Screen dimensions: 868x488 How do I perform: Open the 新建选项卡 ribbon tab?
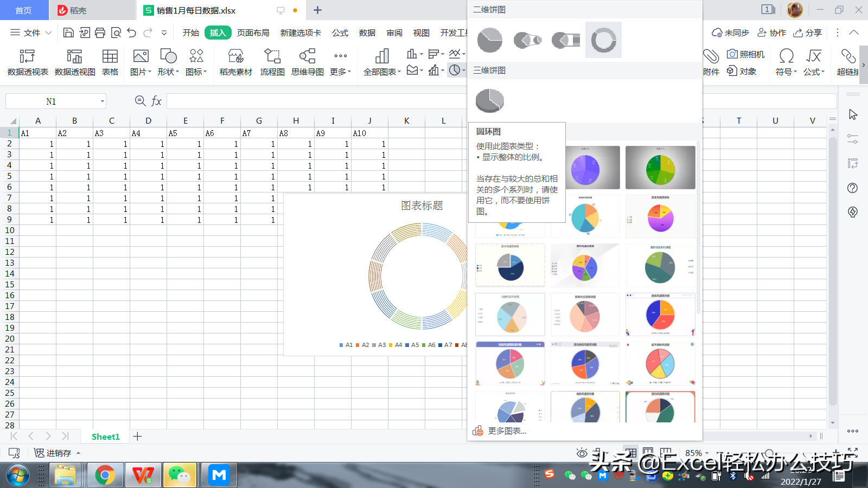coord(301,33)
